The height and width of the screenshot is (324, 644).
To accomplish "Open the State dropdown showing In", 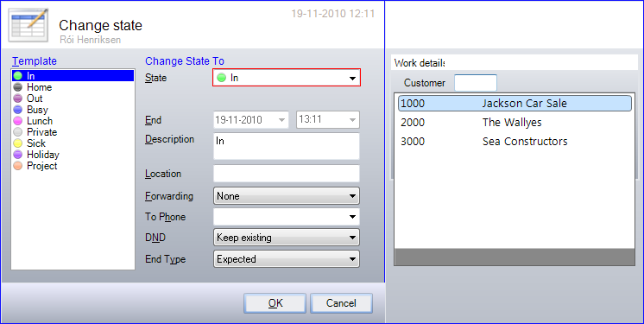I will 287,78.
